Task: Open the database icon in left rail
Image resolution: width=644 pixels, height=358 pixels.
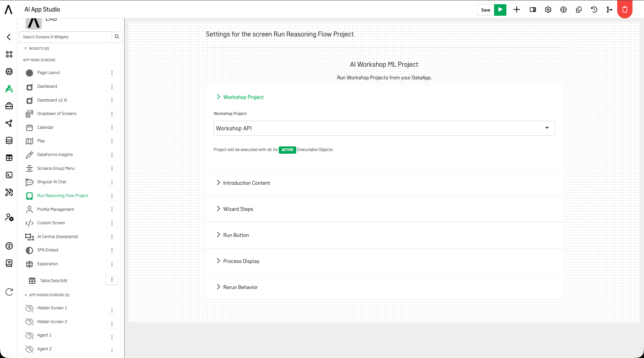Action: tap(9, 140)
